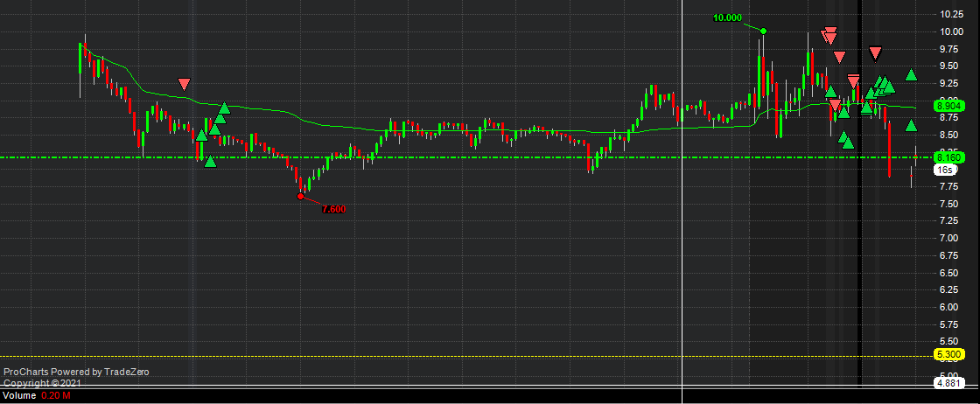980x404 pixels.
Task: Click the isolated red sell marker near 9.25
Action: 184,84
